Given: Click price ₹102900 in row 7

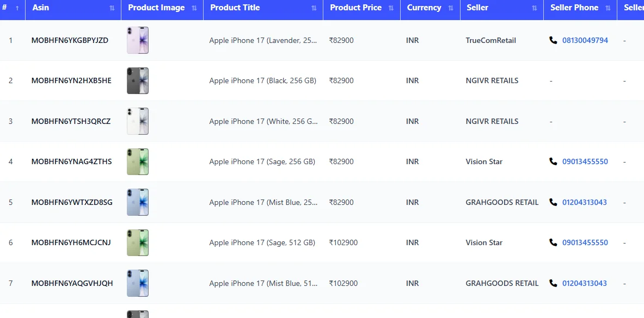Looking at the screenshot, I should (x=344, y=283).
